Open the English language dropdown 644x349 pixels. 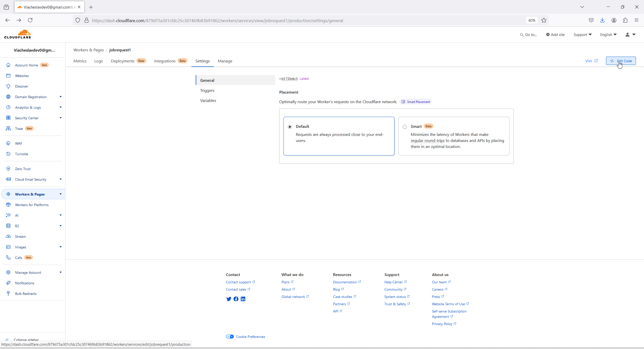tap(608, 35)
